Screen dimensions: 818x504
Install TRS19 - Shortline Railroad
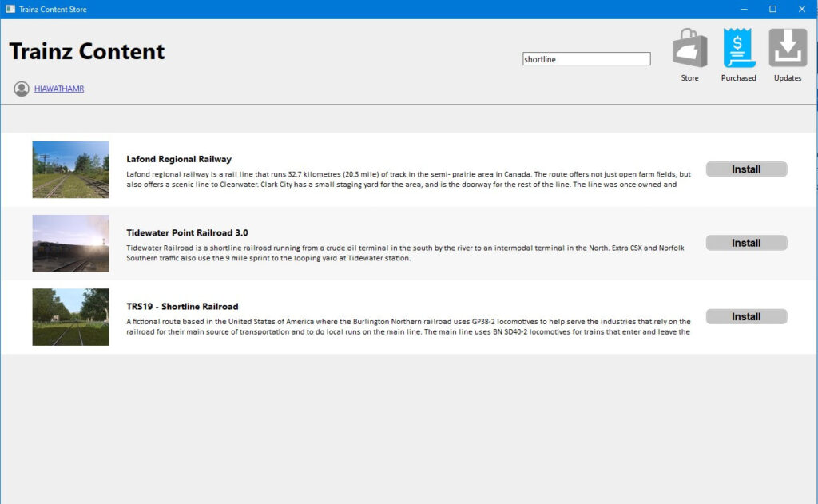(x=746, y=316)
